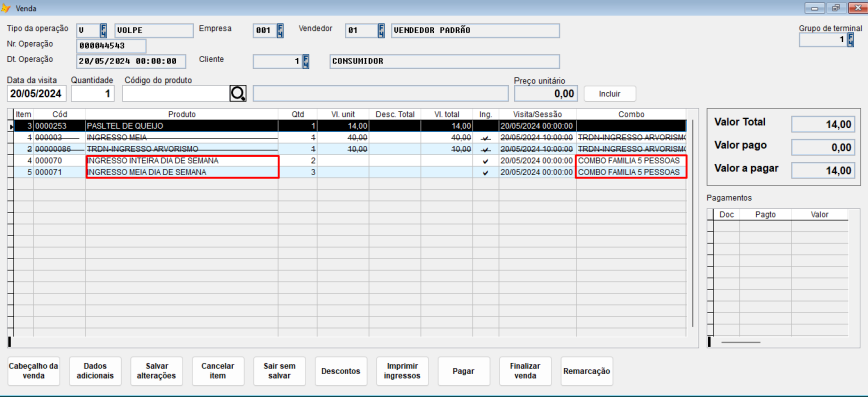Click Imprimir ingressos button
Image resolution: width=868 pixels, height=399 pixels.
[x=402, y=371]
